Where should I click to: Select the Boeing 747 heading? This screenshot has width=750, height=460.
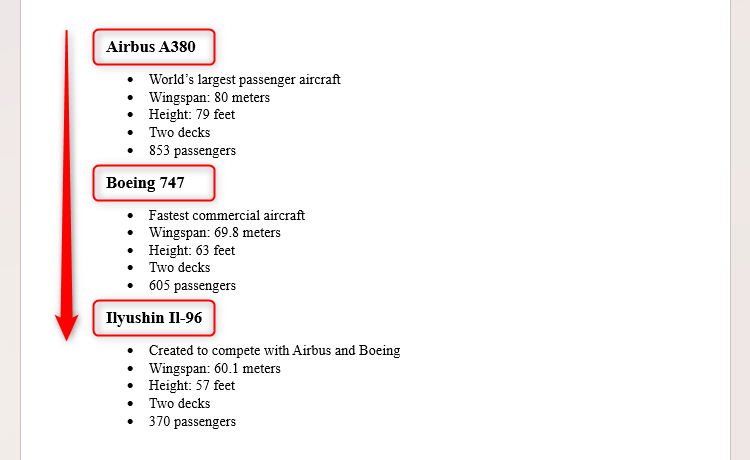click(x=145, y=183)
